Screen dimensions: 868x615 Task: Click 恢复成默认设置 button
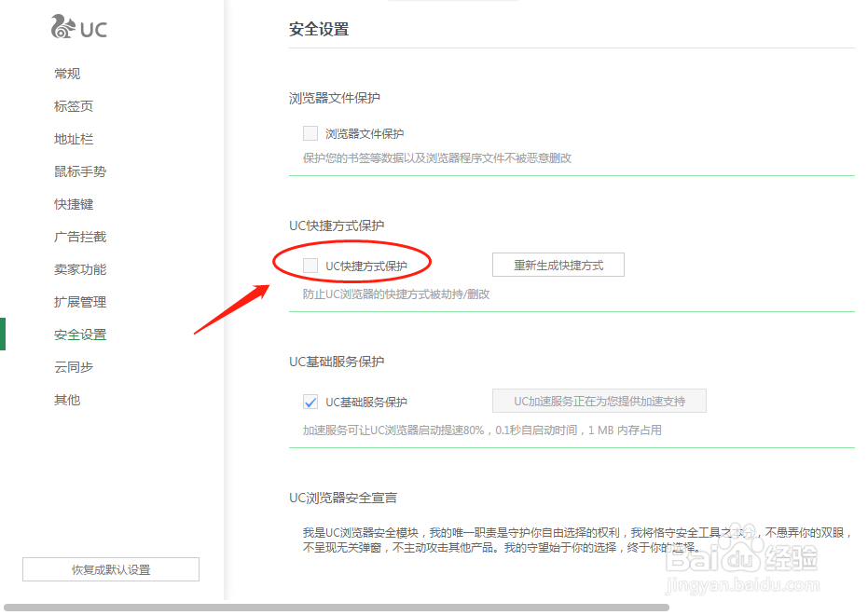click(111, 569)
